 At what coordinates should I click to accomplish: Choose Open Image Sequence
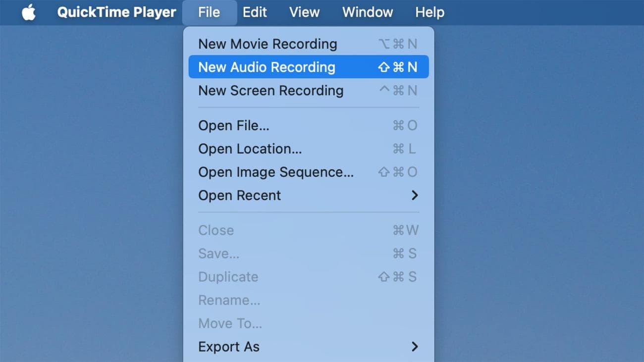point(276,172)
